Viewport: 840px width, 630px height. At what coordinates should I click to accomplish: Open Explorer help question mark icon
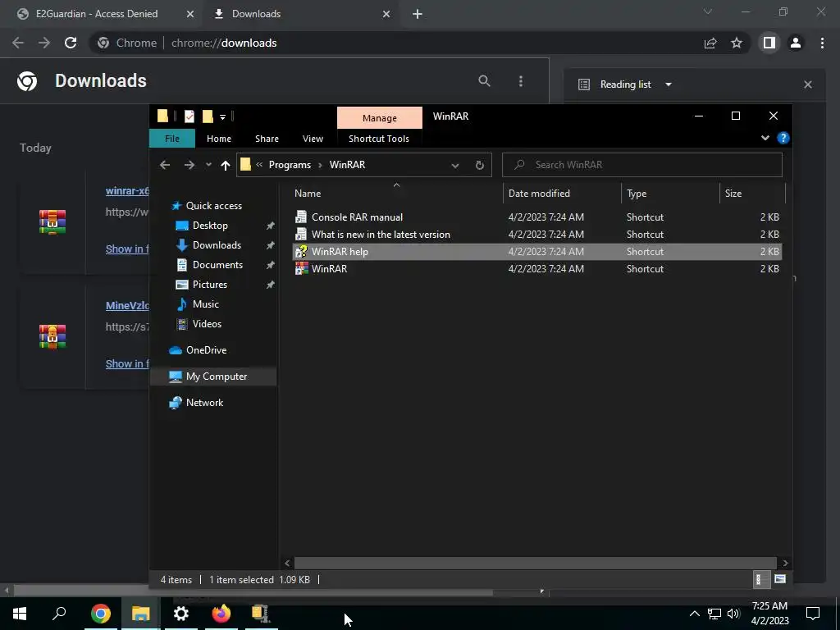[783, 138]
